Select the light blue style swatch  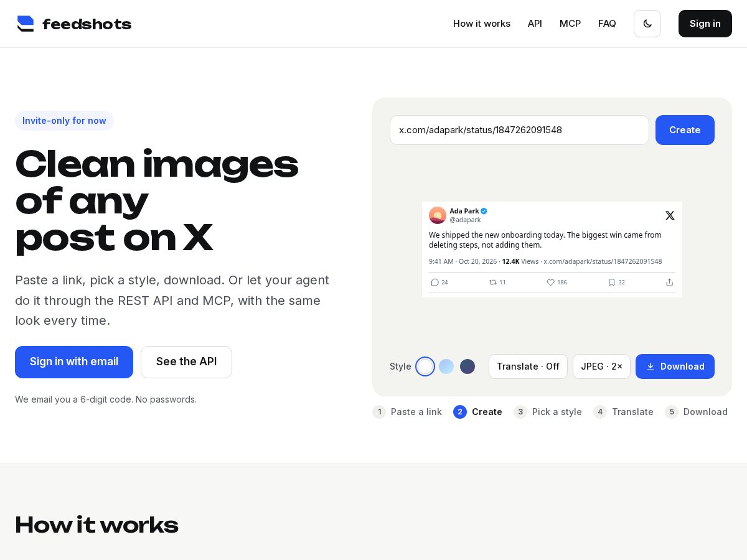tap(446, 366)
